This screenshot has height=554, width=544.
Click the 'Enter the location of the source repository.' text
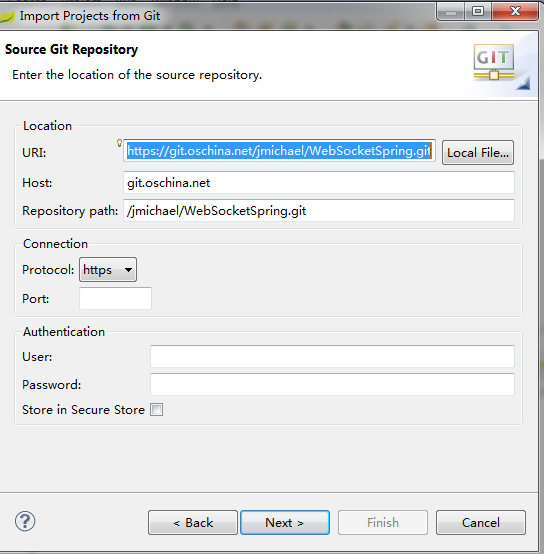pyautogui.click(x=137, y=75)
